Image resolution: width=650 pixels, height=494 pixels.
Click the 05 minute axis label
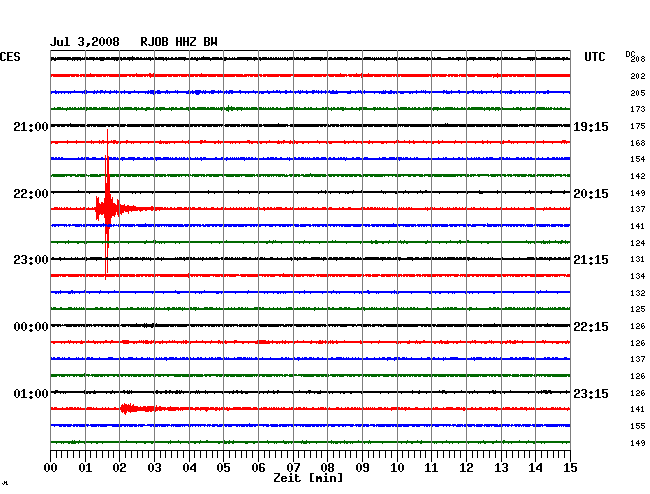click(223, 467)
